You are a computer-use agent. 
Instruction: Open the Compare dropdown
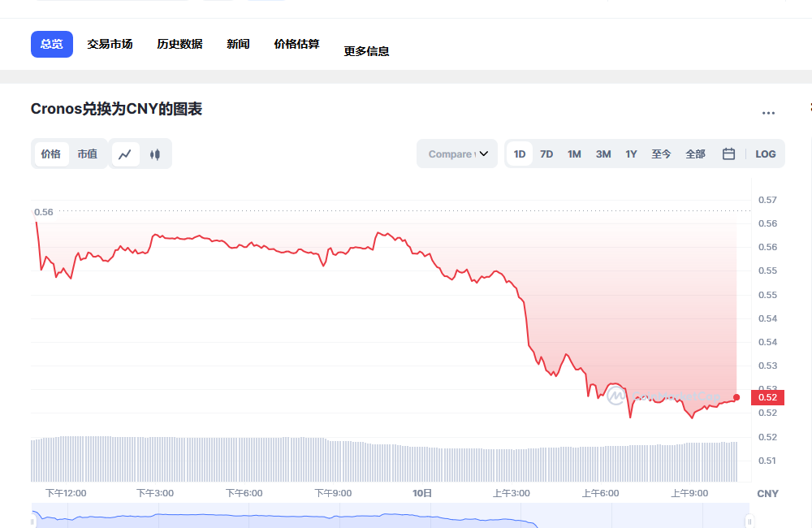(x=457, y=154)
